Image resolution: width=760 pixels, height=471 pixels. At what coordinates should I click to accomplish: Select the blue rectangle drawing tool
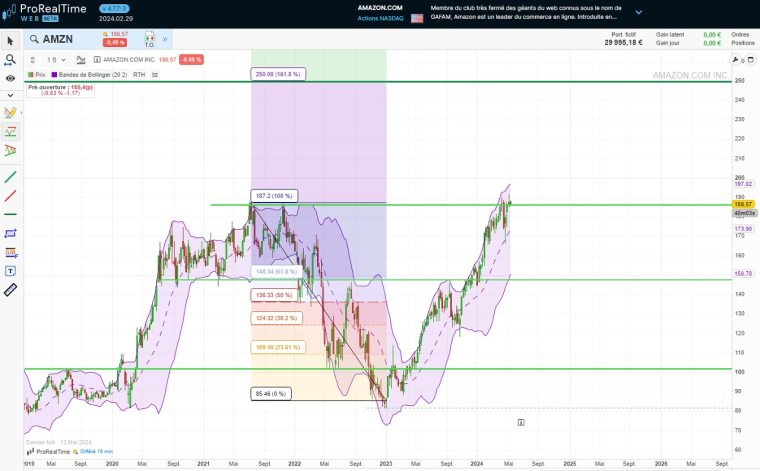pos(10,233)
